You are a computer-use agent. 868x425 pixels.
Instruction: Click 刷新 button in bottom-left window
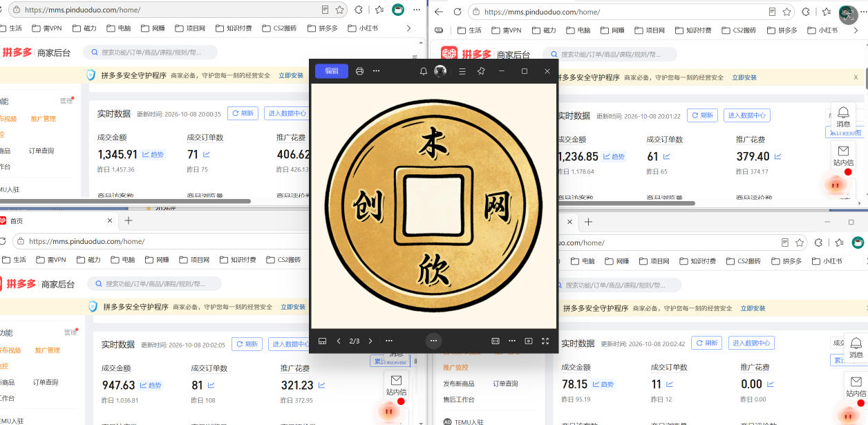coord(247,343)
